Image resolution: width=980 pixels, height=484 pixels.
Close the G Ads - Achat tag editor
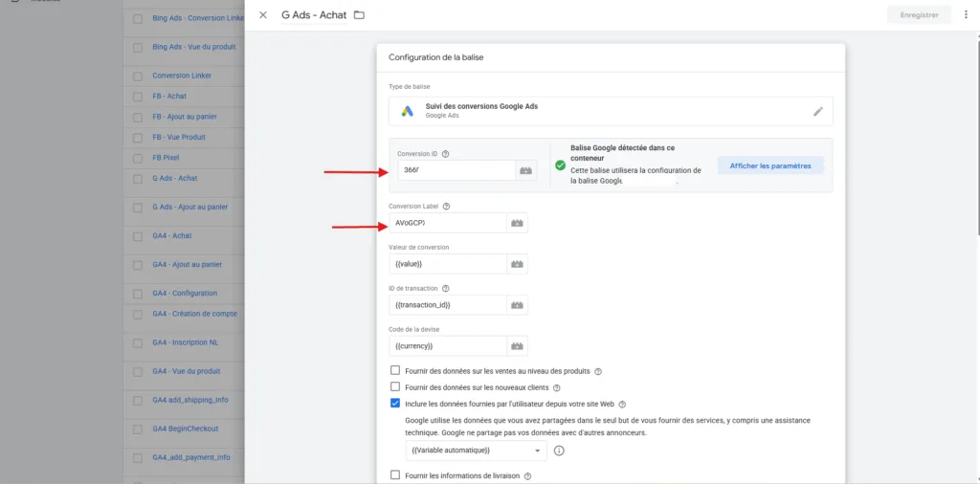(263, 15)
